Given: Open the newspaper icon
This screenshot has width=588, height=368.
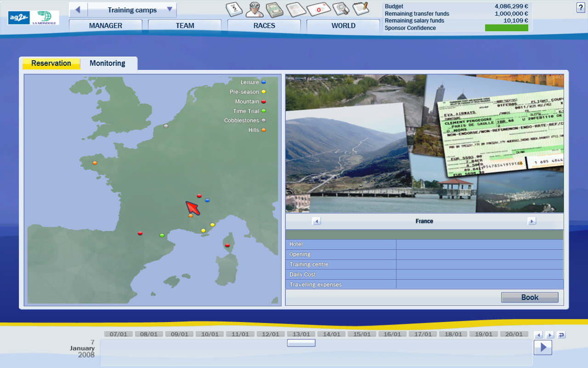Looking at the screenshot, I should [x=295, y=9].
